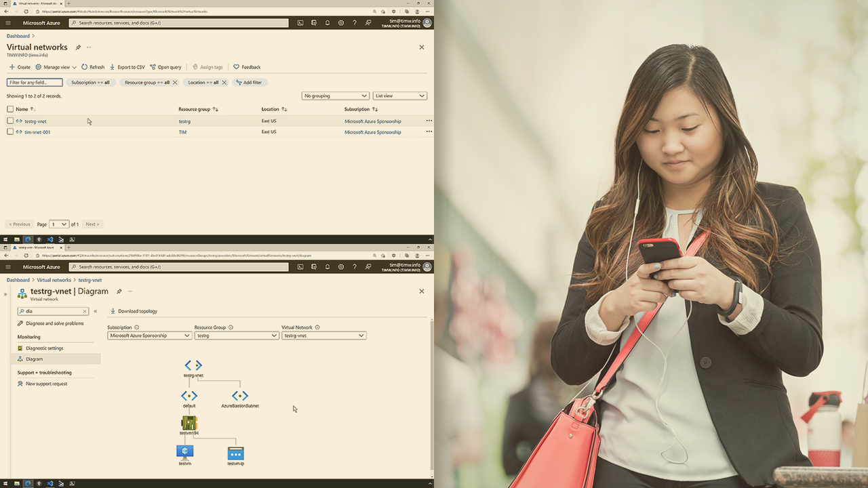Open the testrg resource group link
The height and width of the screenshot is (488, 868).
(x=184, y=121)
